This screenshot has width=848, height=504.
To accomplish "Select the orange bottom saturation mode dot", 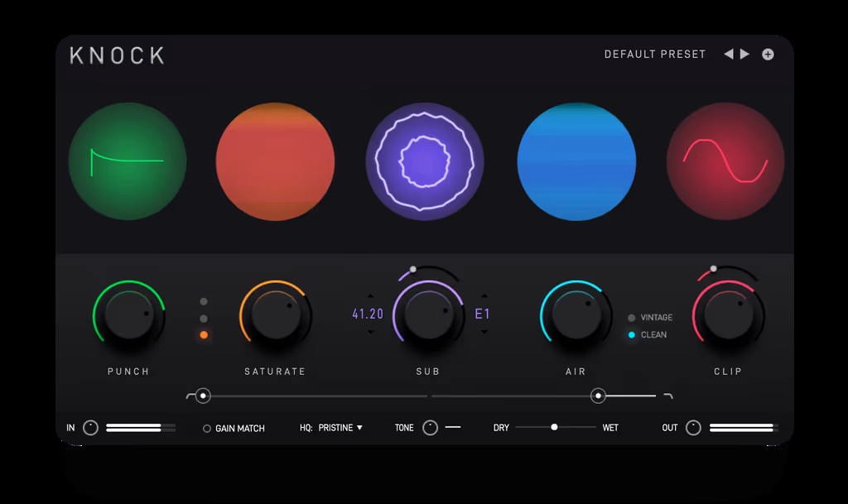I will pyautogui.click(x=204, y=335).
